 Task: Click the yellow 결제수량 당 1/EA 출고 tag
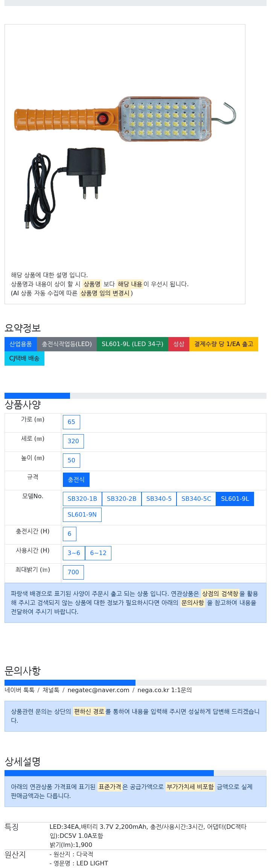224,344
